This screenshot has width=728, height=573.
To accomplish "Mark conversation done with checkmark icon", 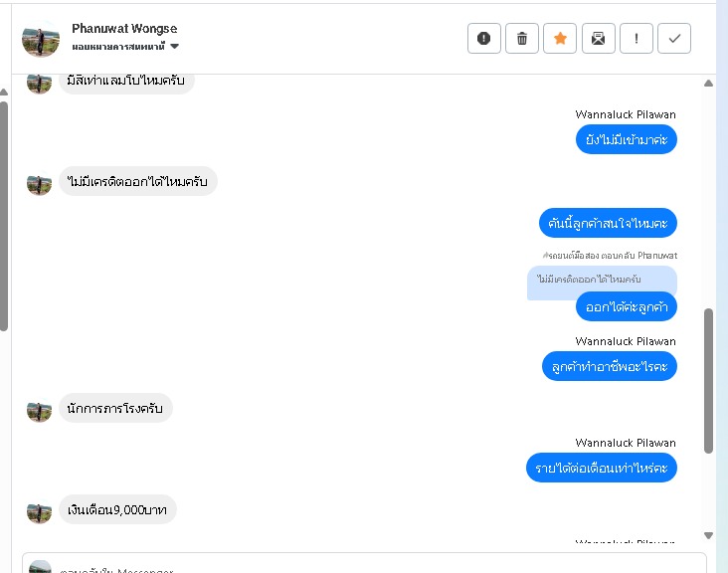I will (x=674, y=39).
